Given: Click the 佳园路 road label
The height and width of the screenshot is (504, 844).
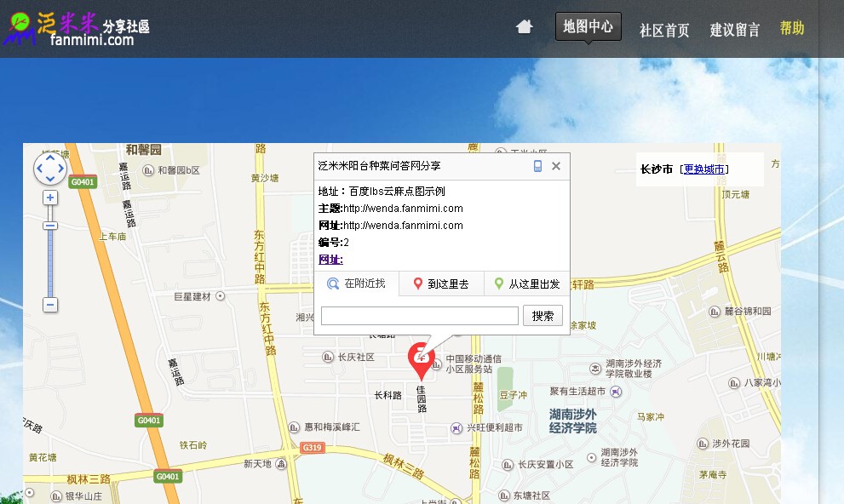Looking at the screenshot, I should [422, 398].
